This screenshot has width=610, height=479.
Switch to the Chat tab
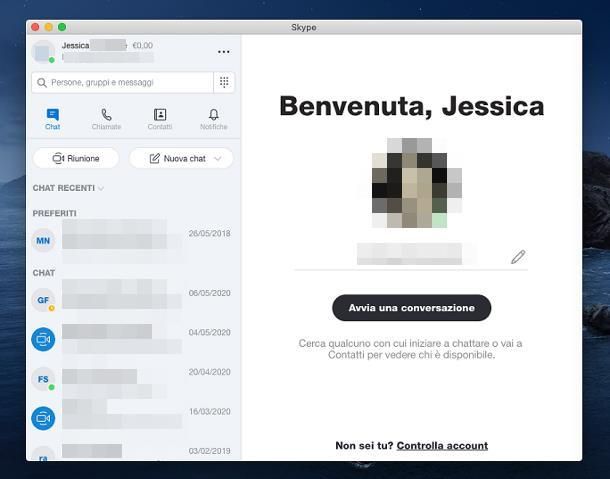click(53, 119)
